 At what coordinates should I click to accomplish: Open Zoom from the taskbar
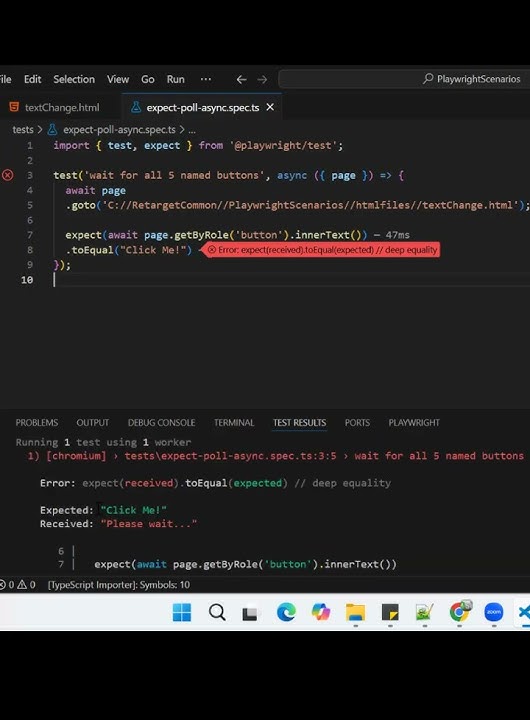coord(494,612)
